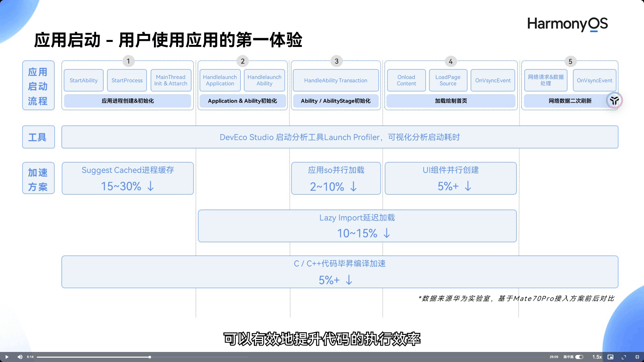Click the expand to fullscreen icon
The image size is (644, 362).
point(624,357)
